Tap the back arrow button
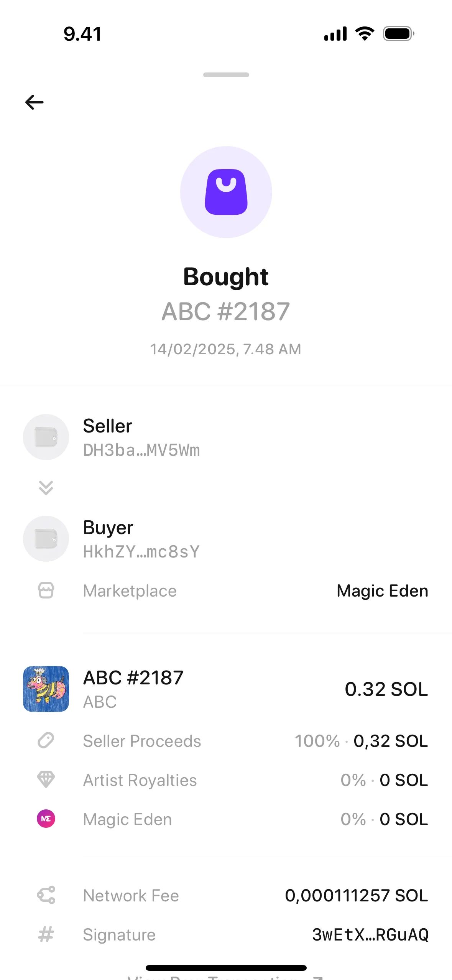 point(35,102)
